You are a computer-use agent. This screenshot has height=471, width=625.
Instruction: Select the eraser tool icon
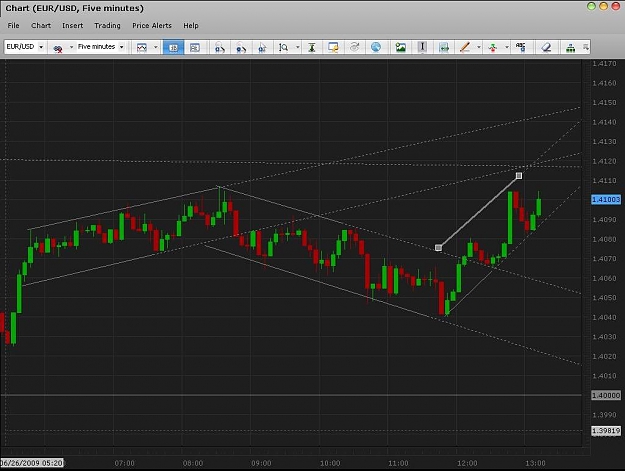pyautogui.click(x=546, y=47)
